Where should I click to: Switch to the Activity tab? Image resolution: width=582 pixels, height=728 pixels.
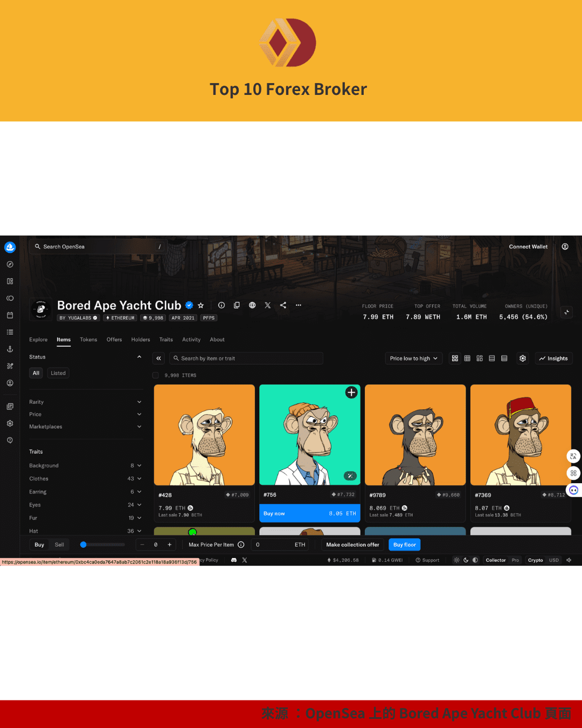191,340
